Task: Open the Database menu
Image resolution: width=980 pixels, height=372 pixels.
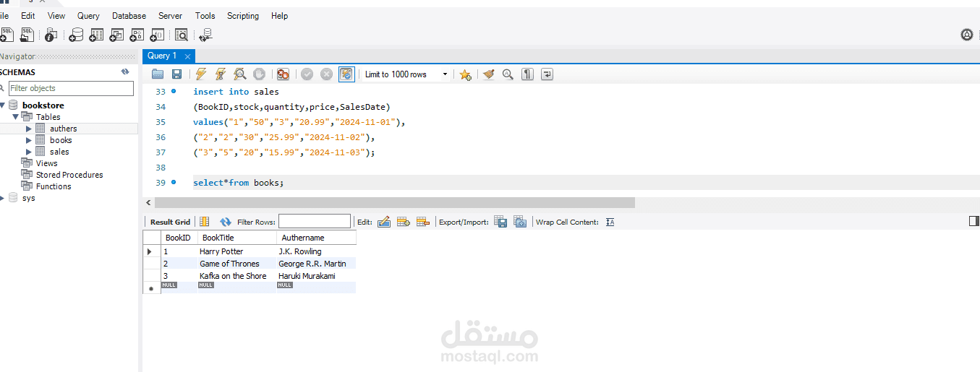Action: 129,16
